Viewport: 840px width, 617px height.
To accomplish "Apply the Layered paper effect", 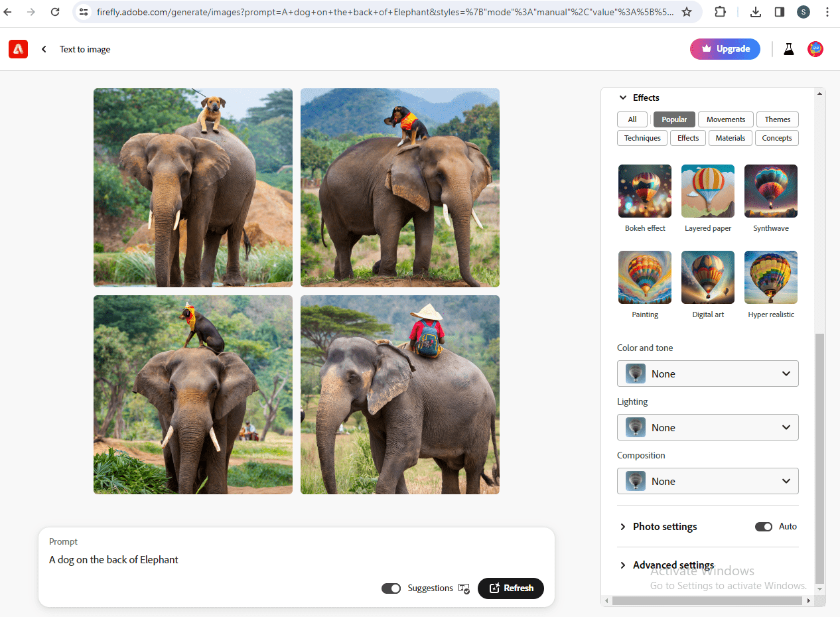I will [x=708, y=191].
